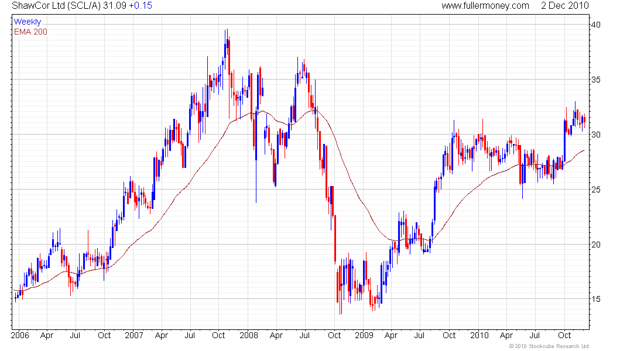Screen dimensions: 644x351
Task: Click the 30 price level on the y-axis
Action: tap(597, 135)
